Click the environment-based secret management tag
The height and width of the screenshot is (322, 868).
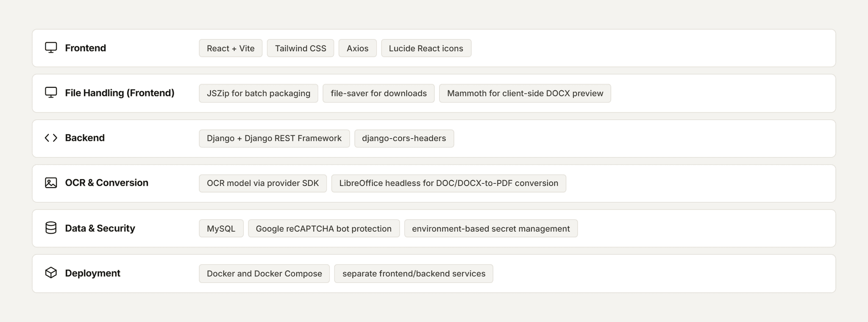click(x=491, y=229)
